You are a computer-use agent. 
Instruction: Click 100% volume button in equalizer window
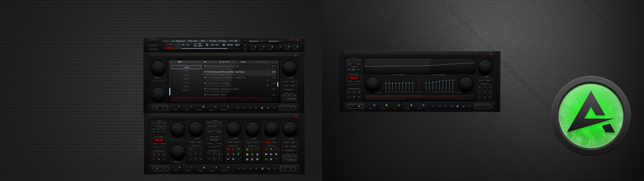pos(488,81)
